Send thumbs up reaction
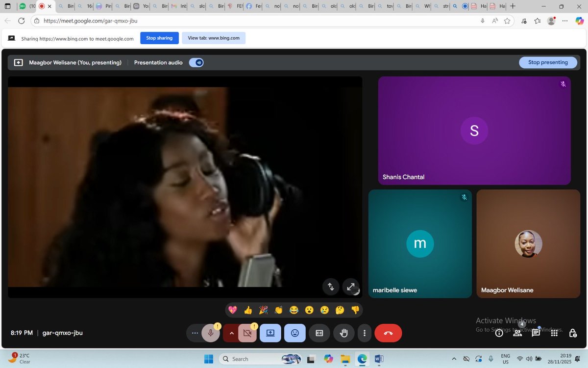Screen dimensions: 588x368 click(248, 310)
